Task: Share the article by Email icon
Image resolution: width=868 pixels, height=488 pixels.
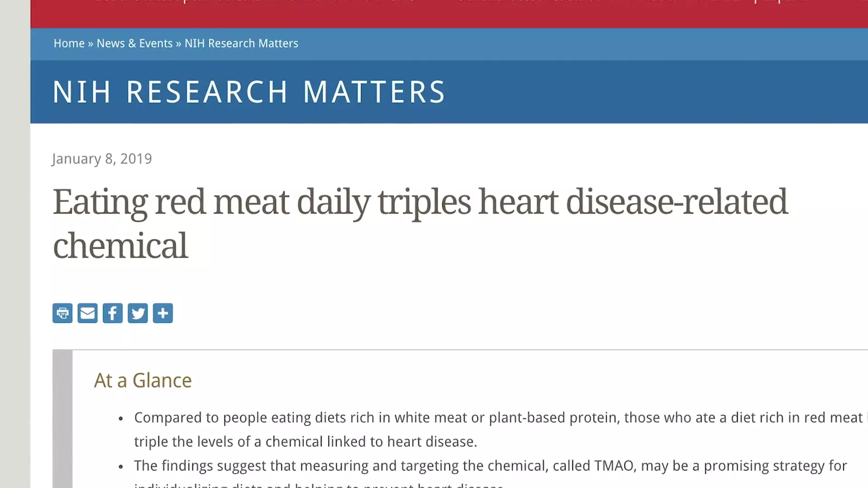Action: click(87, 313)
